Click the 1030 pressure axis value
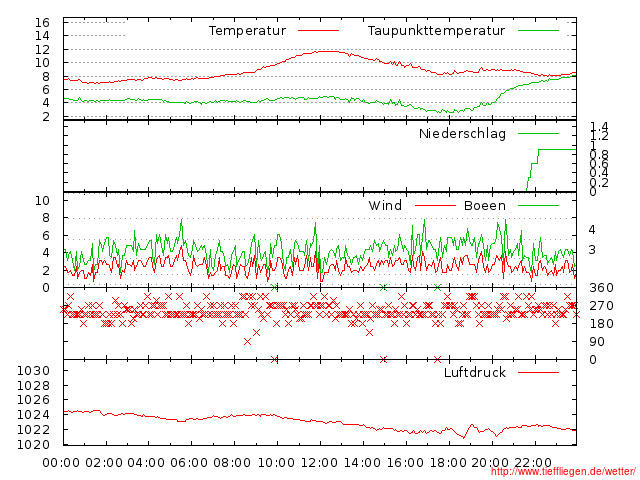Viewport: 640px width, 480px height. pyautogui.click(x=33, y=371)
